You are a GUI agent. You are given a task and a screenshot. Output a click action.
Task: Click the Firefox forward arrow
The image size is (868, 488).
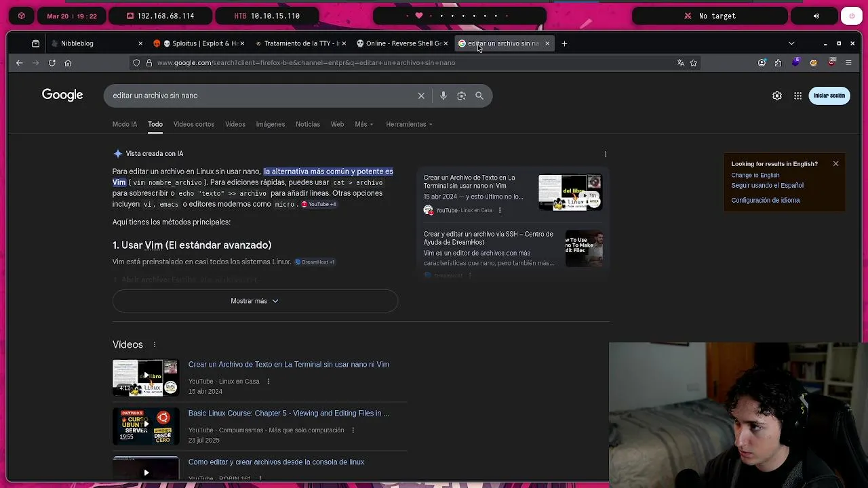35,62
